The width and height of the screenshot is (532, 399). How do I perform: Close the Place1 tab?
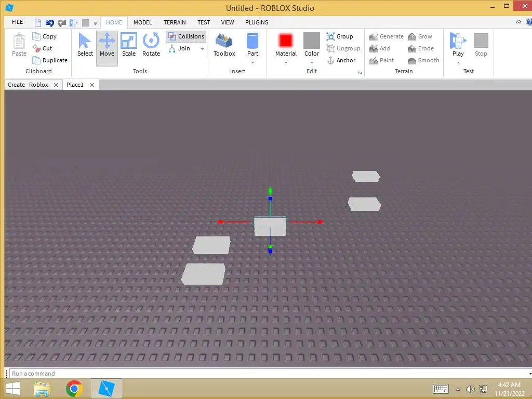[x=91, y=85]
